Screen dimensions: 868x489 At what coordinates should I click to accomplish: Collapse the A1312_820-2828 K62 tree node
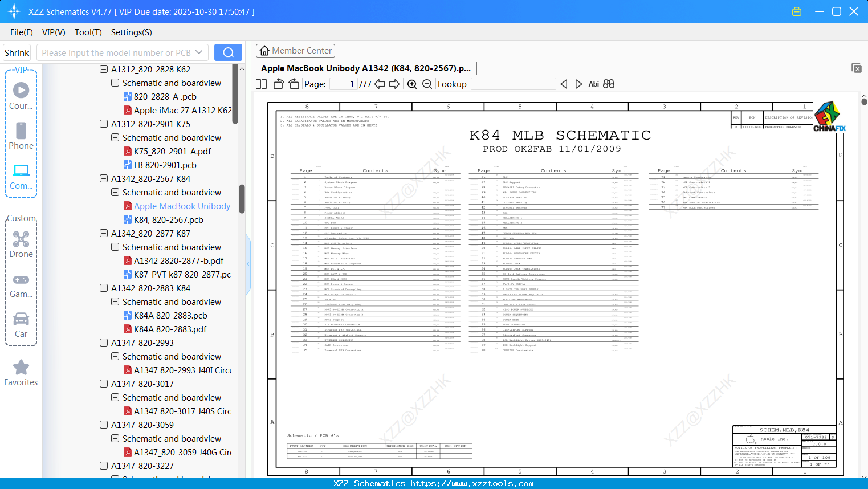[x=104, y=69]
